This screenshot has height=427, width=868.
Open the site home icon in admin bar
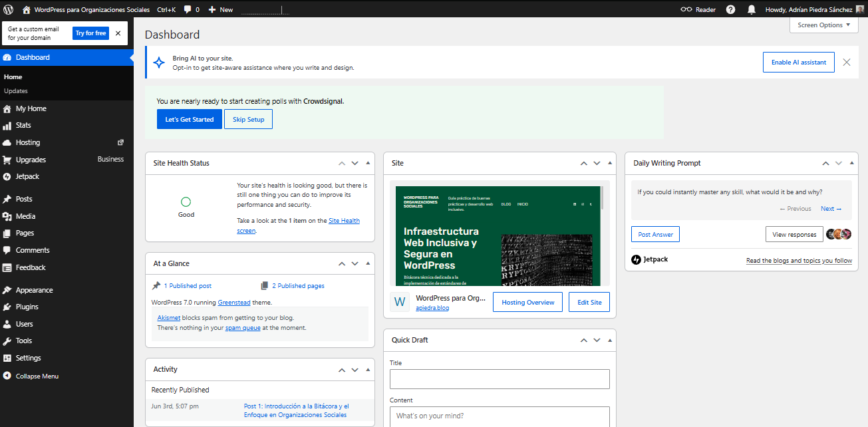coord(27,9)
